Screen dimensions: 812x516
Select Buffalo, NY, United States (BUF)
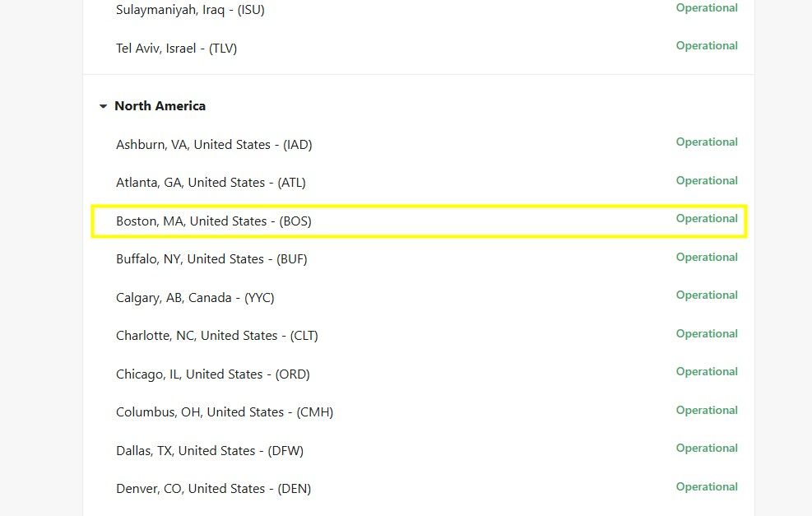(211, 259)
